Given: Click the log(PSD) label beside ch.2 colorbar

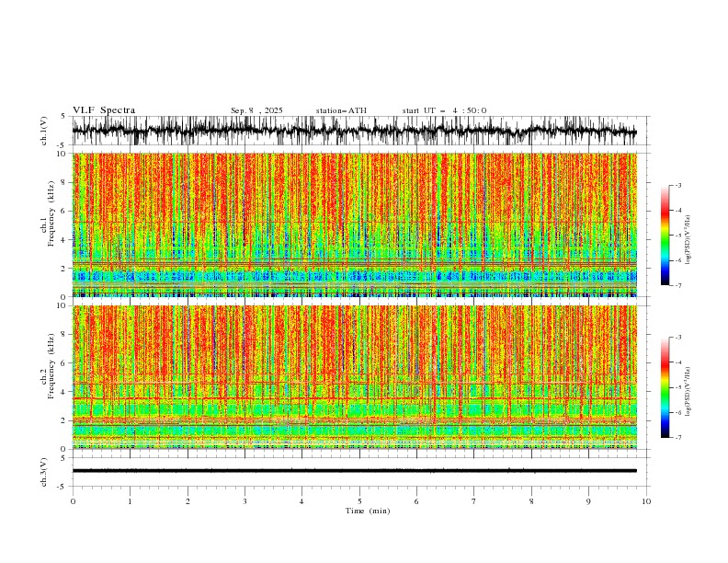Looking at the screenshot, I should pos(688,392).
